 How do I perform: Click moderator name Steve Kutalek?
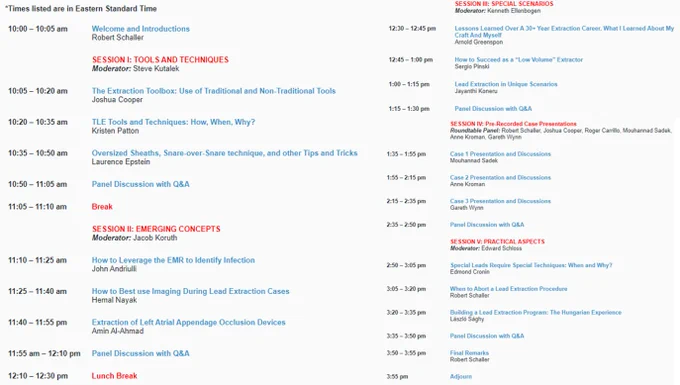tap(156, 69)
